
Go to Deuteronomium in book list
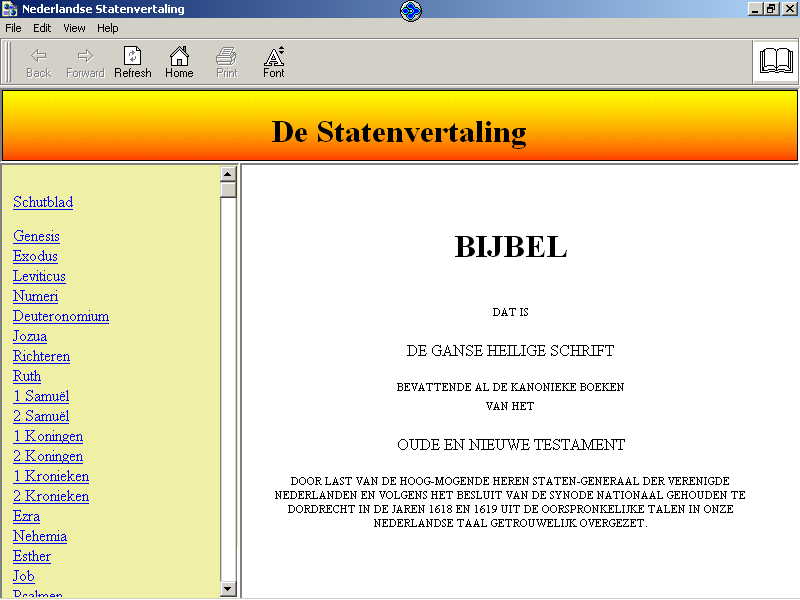click(61, 316)
